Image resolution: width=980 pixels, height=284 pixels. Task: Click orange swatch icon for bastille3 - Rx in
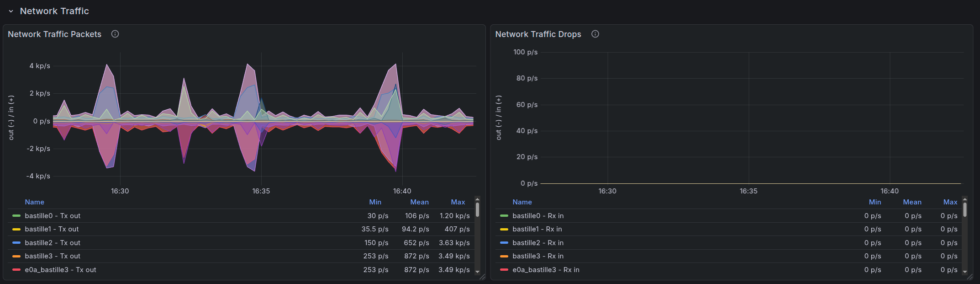(504, 256)
